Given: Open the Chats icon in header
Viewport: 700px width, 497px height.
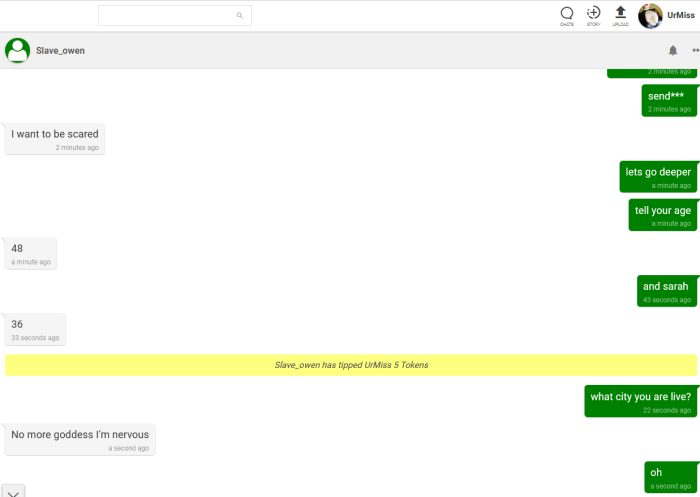Looking at the screenshot, I should (567, 14).
